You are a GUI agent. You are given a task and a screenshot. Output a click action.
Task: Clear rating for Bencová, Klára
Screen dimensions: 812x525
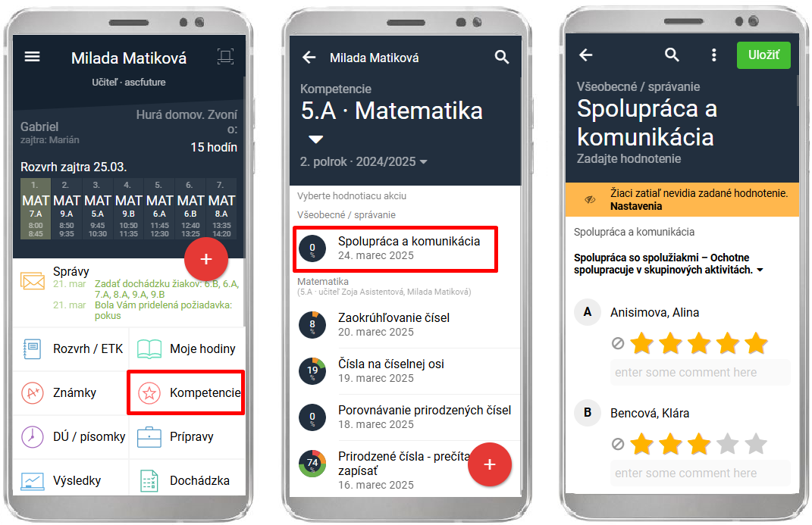click(617, 444)
